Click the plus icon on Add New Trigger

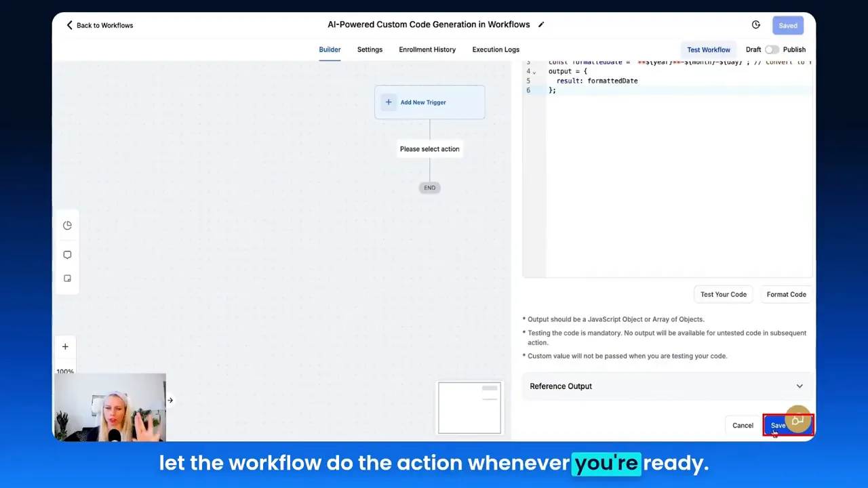click(389, 102)
